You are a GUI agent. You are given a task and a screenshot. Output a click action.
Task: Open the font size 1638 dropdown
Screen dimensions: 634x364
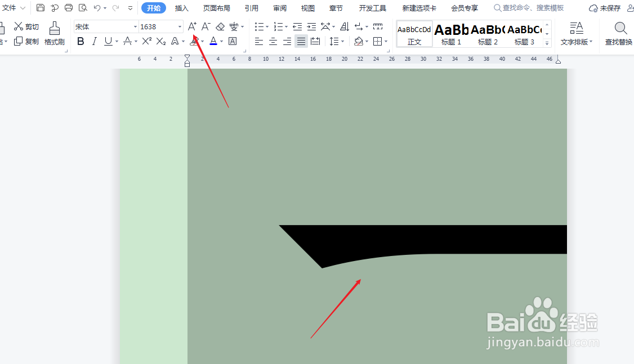coord(180,26)
